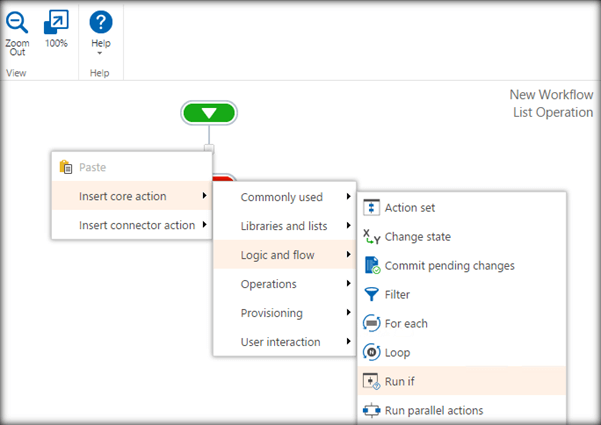The image size is (601, 425).
Task: Click the Action set icon
Action: pyautogui.click(x=371, y=208)
